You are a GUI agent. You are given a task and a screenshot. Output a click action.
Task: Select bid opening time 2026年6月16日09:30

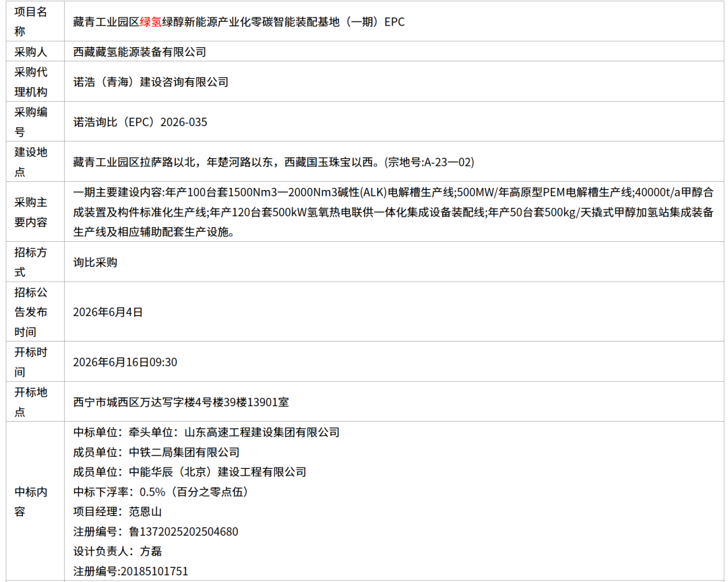tap(125, 362)
